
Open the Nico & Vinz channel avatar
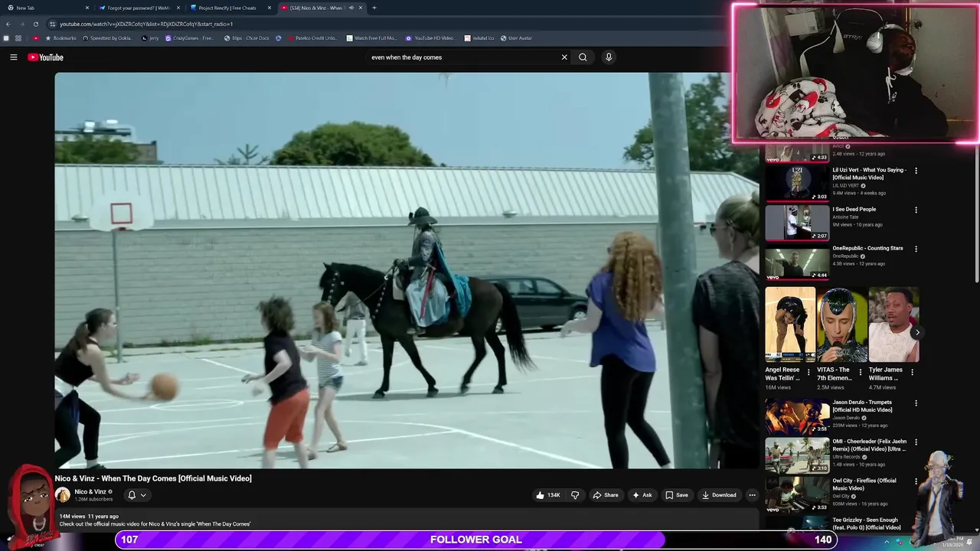coord(63,495)
